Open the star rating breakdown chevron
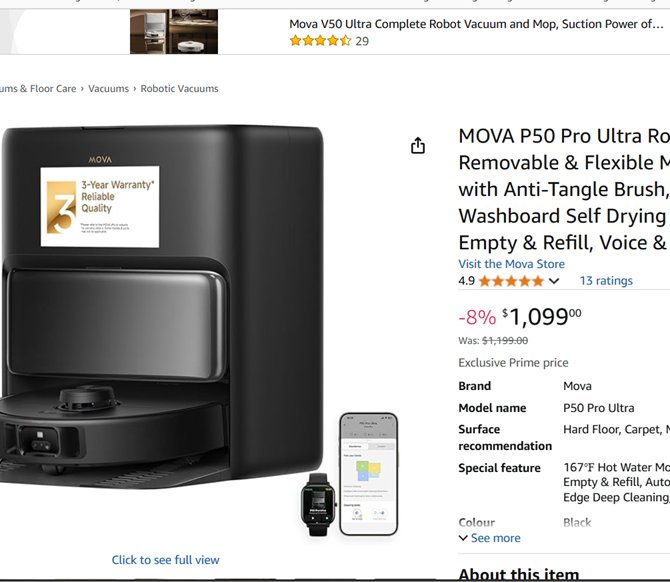The image size is (670, 582). click(554, 281)
